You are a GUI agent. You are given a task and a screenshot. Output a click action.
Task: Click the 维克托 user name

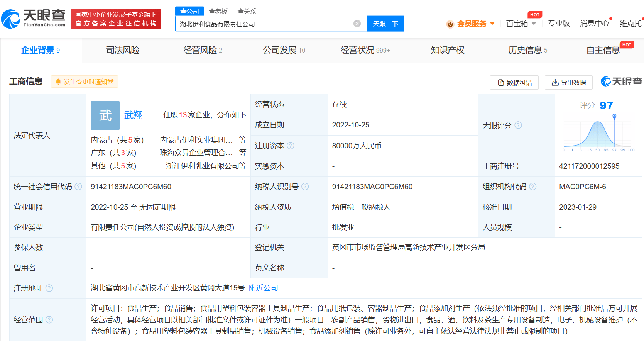631,24
